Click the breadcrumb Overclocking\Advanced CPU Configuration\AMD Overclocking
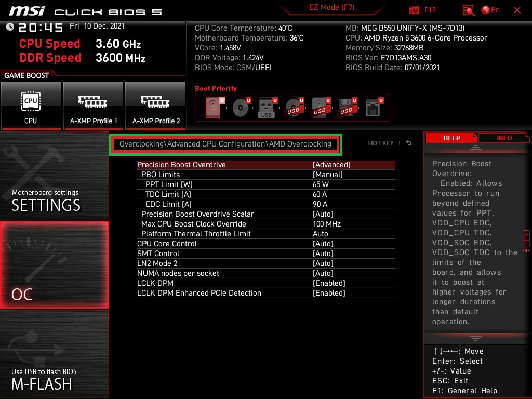This screenshot has height=399, width=532. coord(225,144)
